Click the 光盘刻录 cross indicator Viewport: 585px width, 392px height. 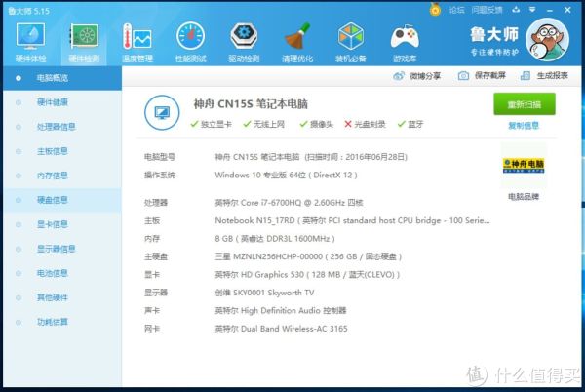click(365, 124)
